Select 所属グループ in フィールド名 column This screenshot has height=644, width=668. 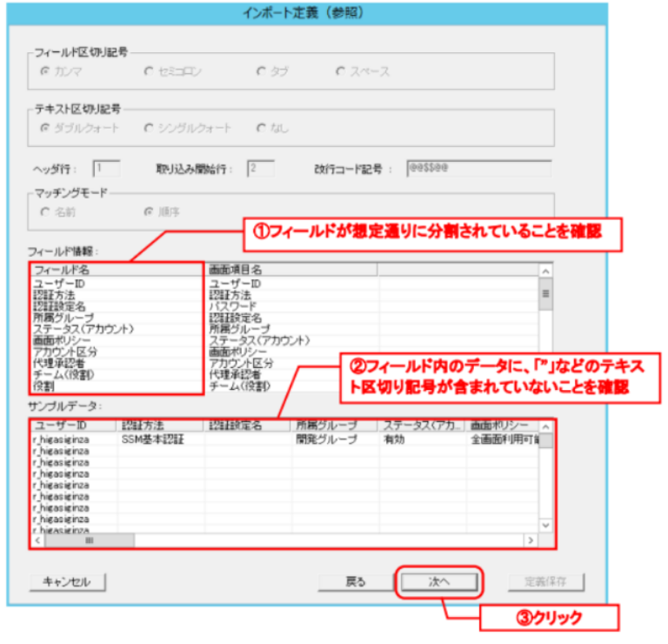point(63,318)
